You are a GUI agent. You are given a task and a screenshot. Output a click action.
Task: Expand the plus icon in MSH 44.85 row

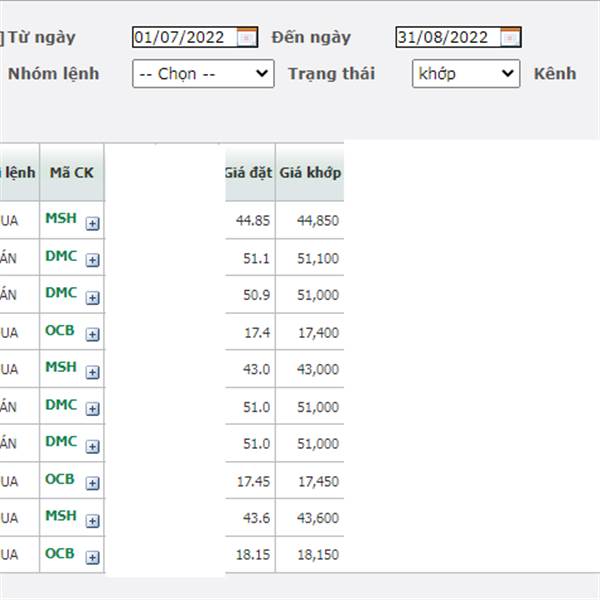coord(92,223)
